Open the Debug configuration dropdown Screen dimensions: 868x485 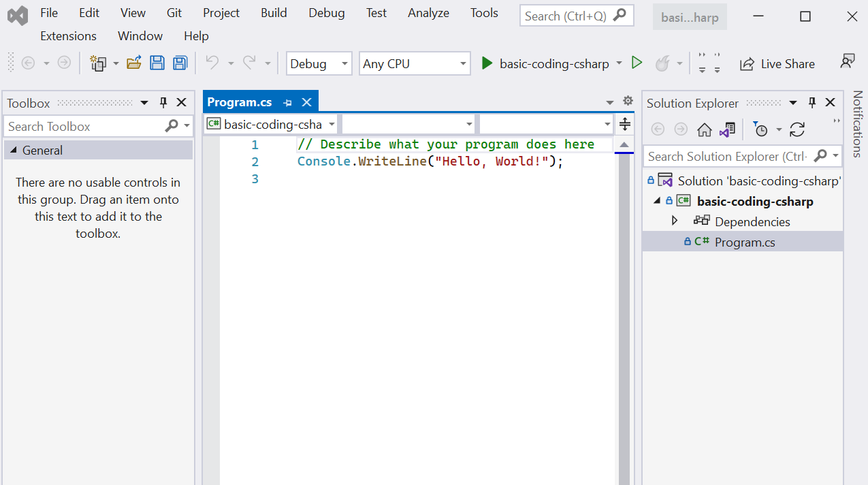point(319,63)
